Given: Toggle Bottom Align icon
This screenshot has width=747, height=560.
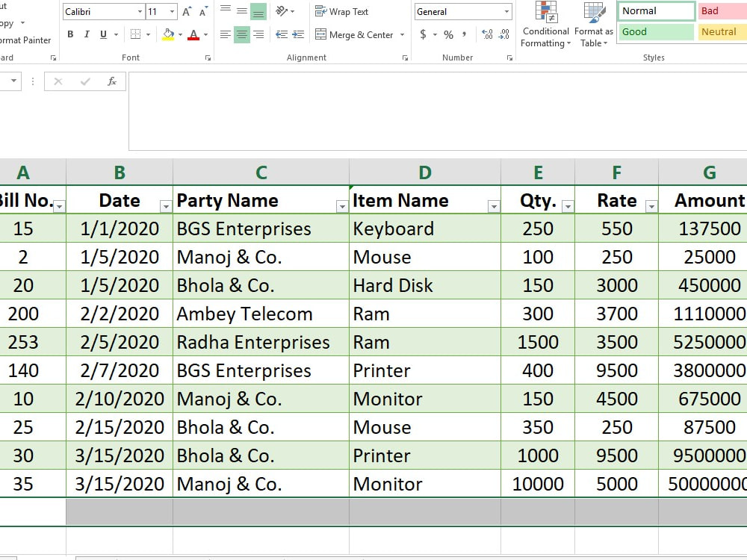Looking at the screenshot, I should [x=258, y=10].
